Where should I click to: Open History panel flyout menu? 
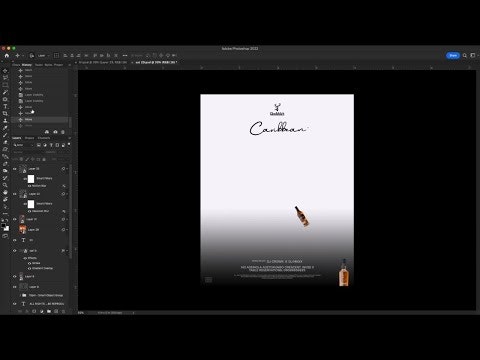coord(69,65)
